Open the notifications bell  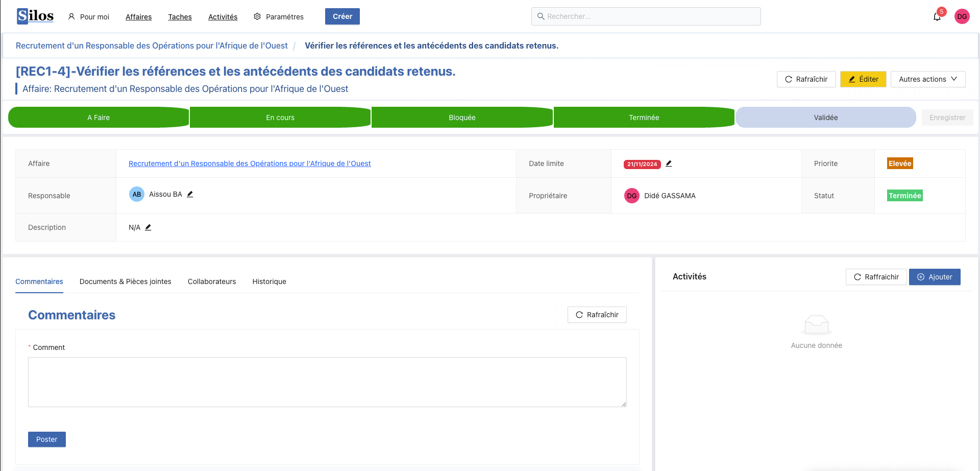[937, 17]
